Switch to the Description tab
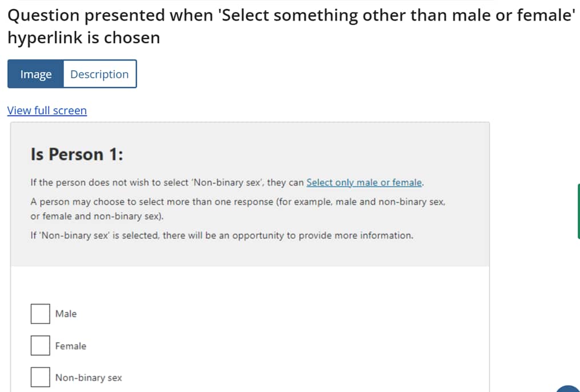580x392 pixels. pos(99,74)
